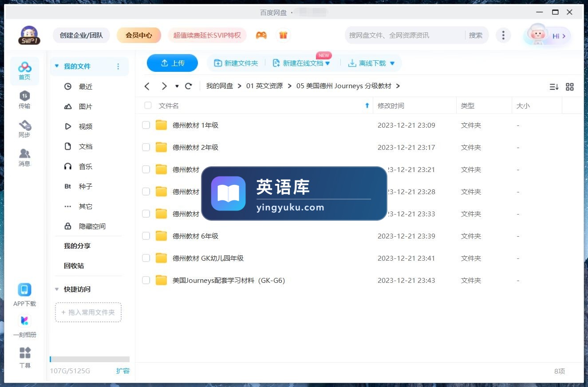The height and width of the screenshot is (387, 588).
Task: Select 文档 category
Action: pos(86,146)
